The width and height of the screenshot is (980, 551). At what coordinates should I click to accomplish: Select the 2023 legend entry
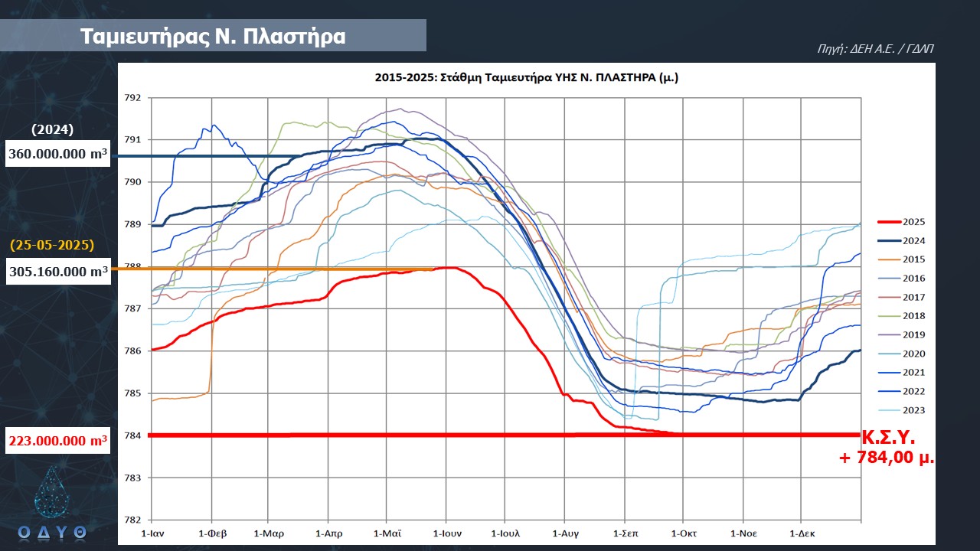coord(913,410)
